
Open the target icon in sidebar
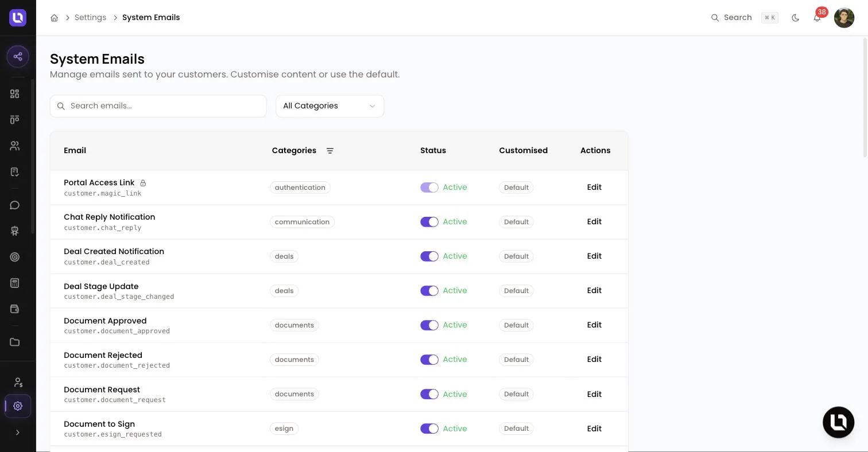pyautogui.click(x=15, y=257)
